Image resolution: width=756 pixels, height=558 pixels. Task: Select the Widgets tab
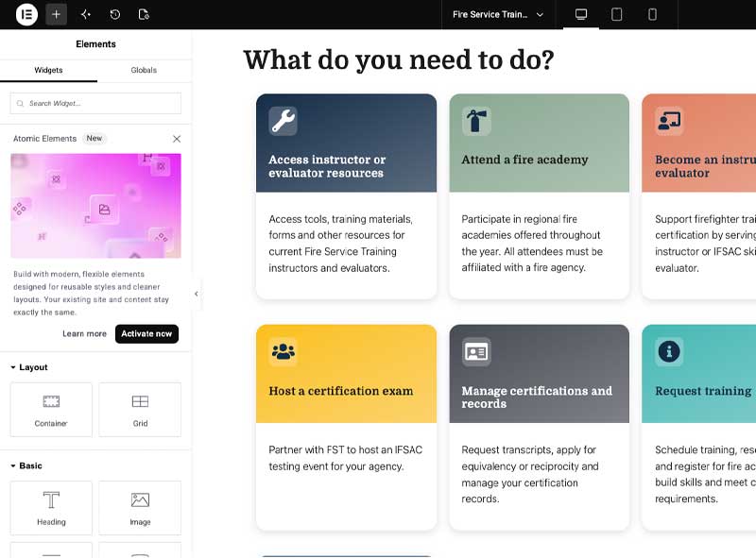(x=48, y=71)
